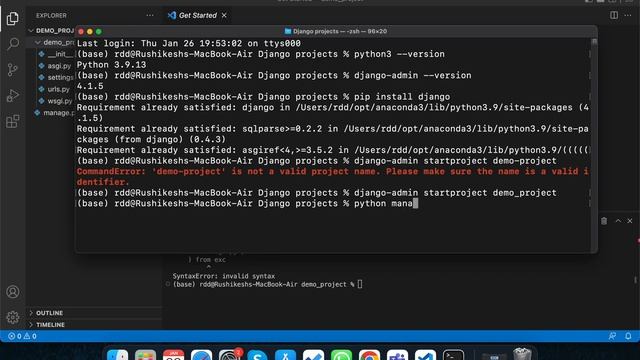Open Calendar from the Dock
The height and width of the screenshot is (360, 640).
(x=173, y=355)
